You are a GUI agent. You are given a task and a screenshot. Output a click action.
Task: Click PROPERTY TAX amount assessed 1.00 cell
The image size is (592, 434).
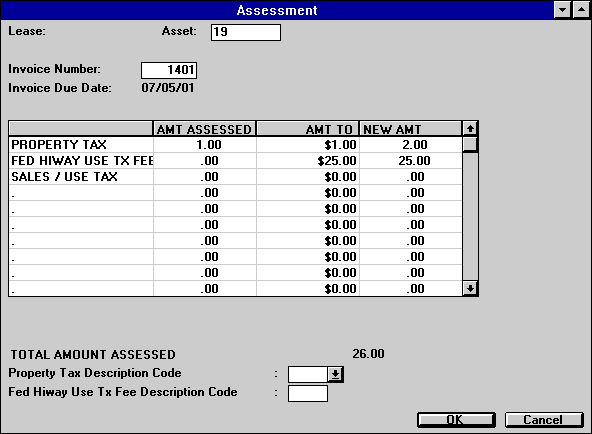click(x=205, y=145)
